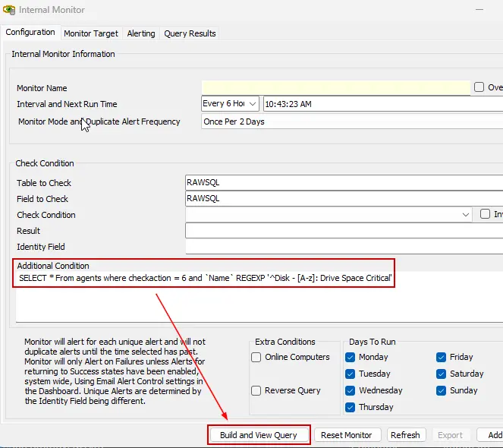Enable the Reverse Query checkbox
The image size is (503, 448).
click(256, 390)
